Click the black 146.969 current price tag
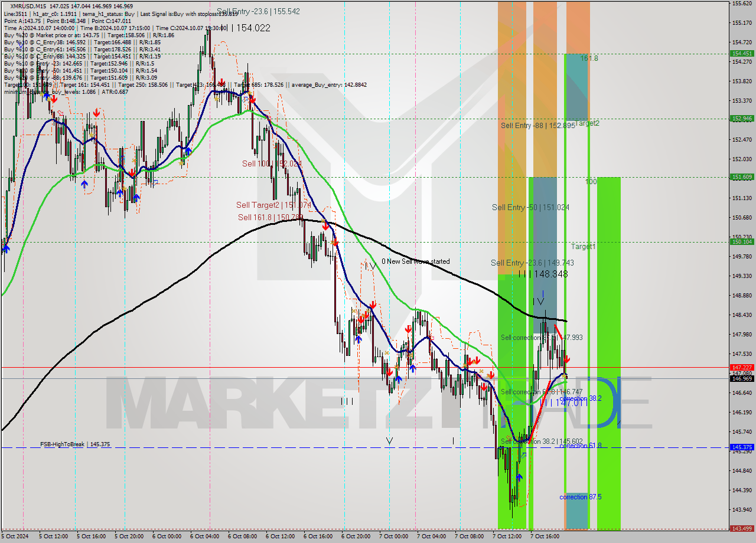The image size is (756, 543). coord(742,378)
